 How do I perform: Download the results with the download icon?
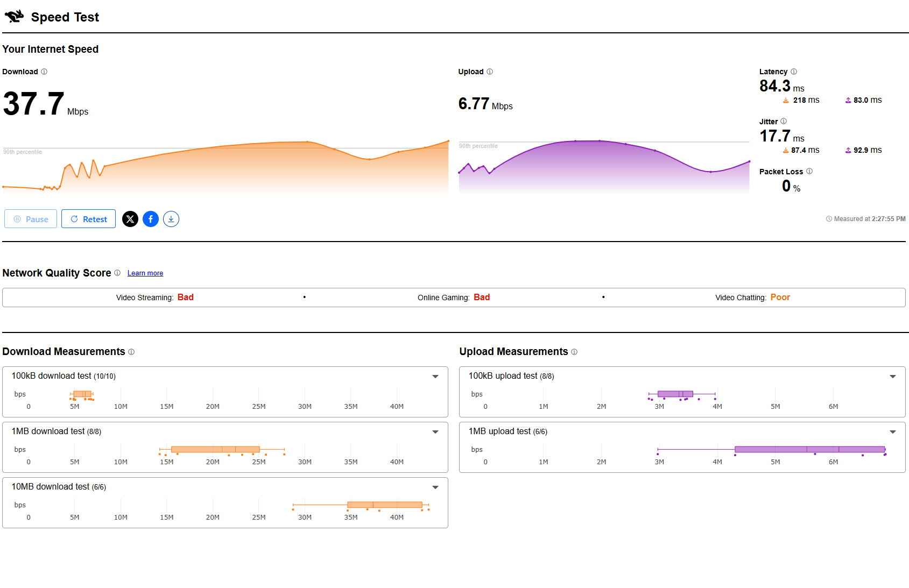click(x=171, y=219)
